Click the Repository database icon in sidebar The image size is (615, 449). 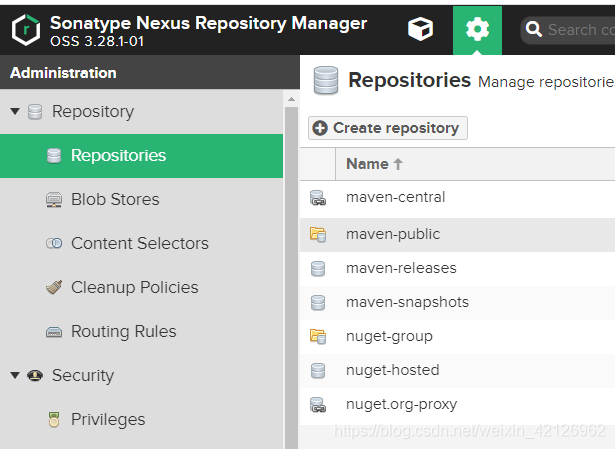tap(35, 112)
